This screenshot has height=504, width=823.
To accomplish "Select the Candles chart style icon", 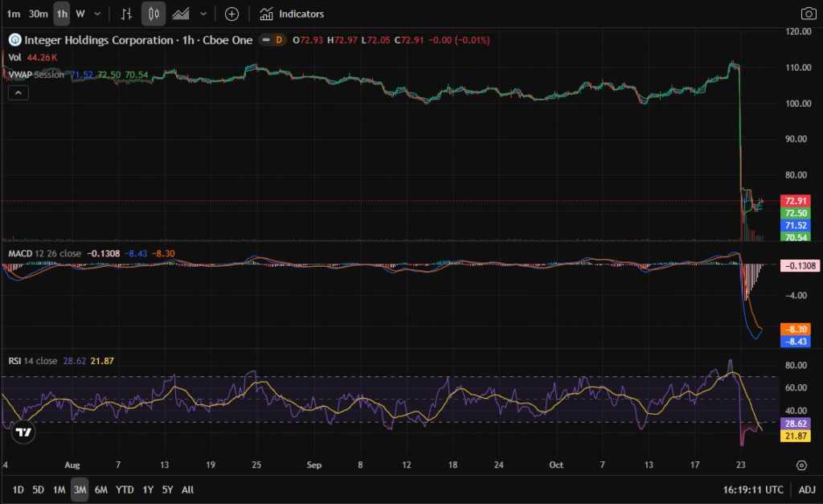I will pyautogui.click(x=154, y=14).
